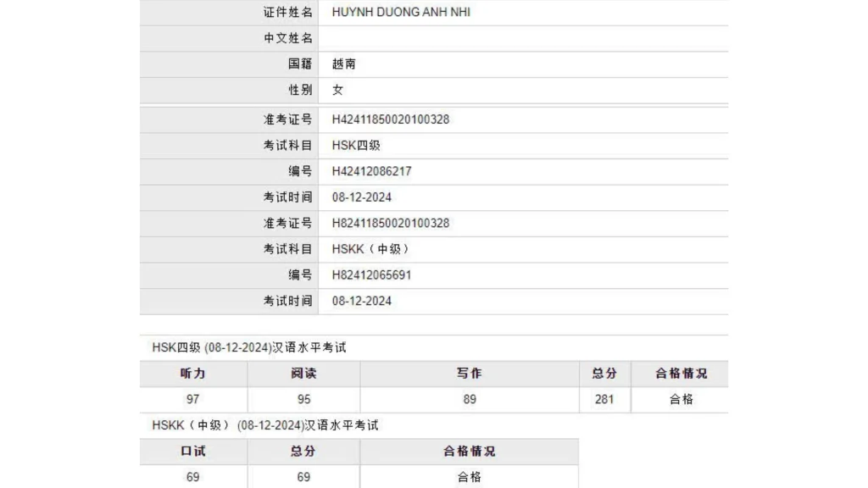Click the listening score 97
Viewport: 868px width, 488px height.
click(x=193, y=399)
